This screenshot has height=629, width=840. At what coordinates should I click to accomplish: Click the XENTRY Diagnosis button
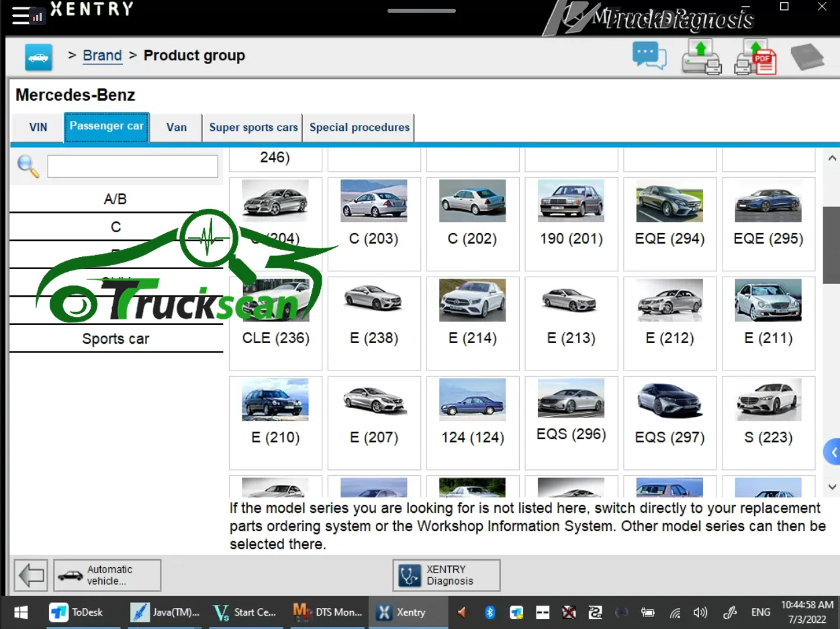point(447,575)
